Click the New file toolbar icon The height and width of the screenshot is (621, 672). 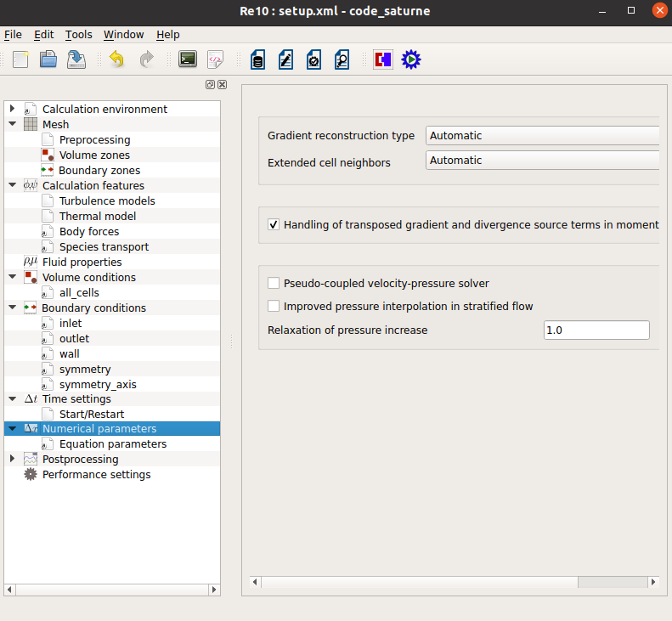click(21, 59)
